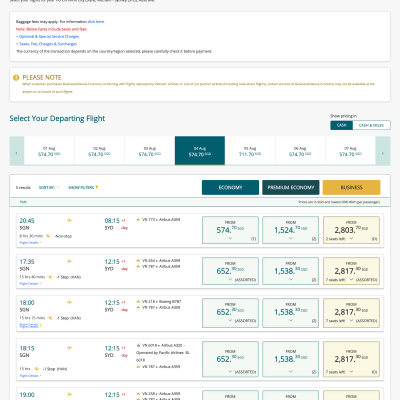This screenshot has height=400, width=400.
Task: Expand Flight Details for the 20:45 flight
Action: 30,243
